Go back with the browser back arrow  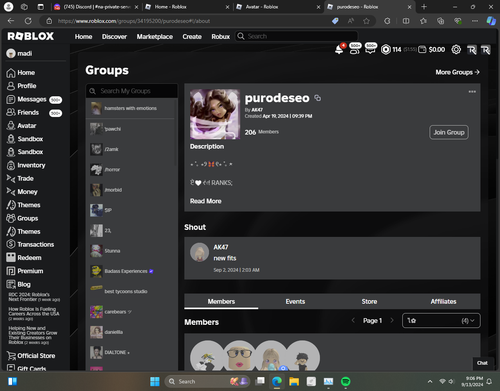point(11,21)
